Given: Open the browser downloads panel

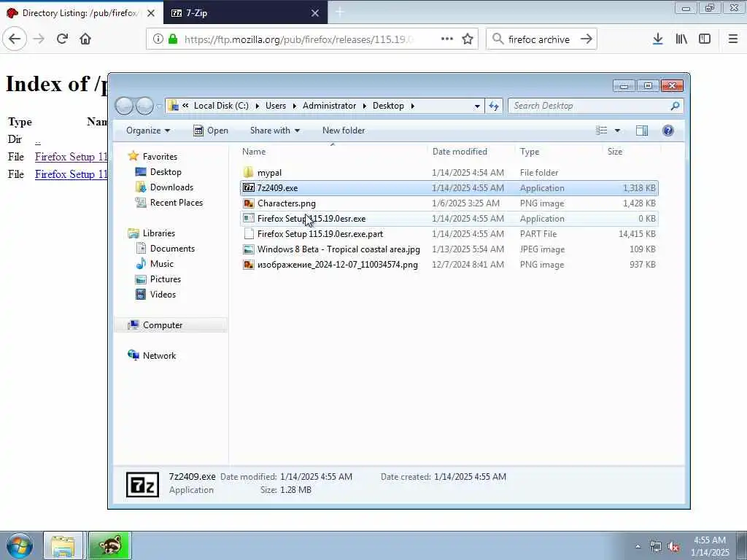Looking at the screenshot, I should pyautogui.click(x=657, y=39).
